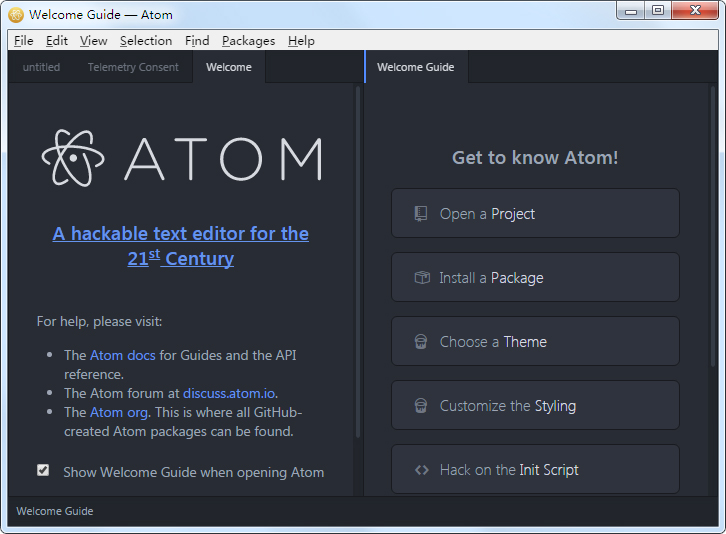This screenshot has width=726, height=534.
Task: Open the Selection menu
Action: coord(146,41)
